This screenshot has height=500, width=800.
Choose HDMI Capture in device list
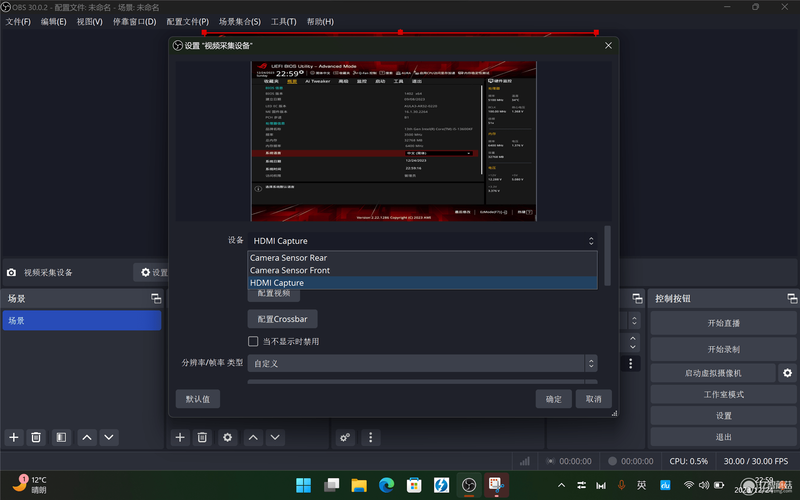422,283
